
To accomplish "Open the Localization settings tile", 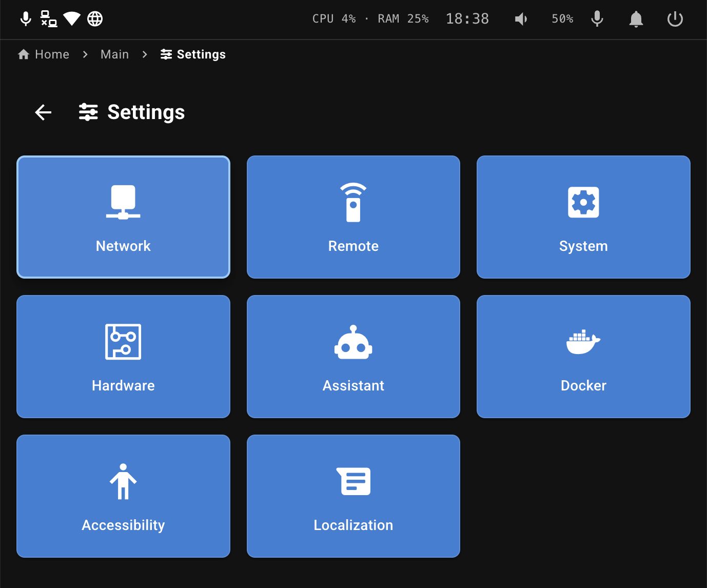I will 353,496.
